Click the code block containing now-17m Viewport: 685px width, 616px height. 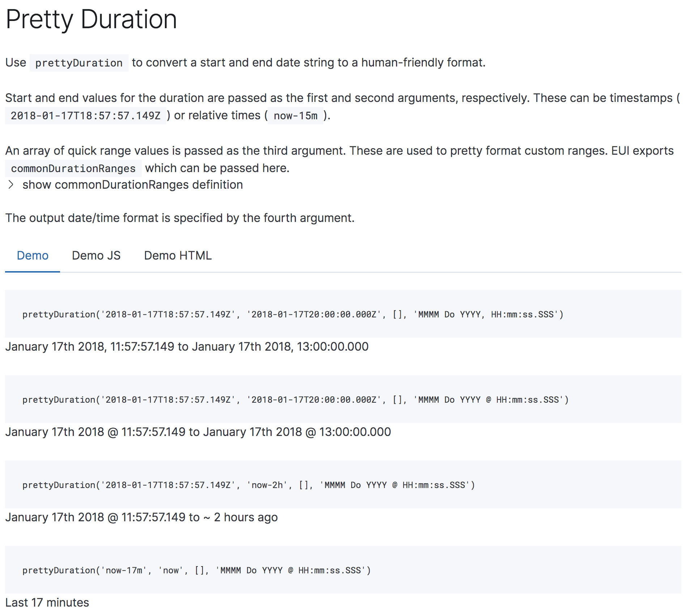pyautogui.click(x=196, y=570)
